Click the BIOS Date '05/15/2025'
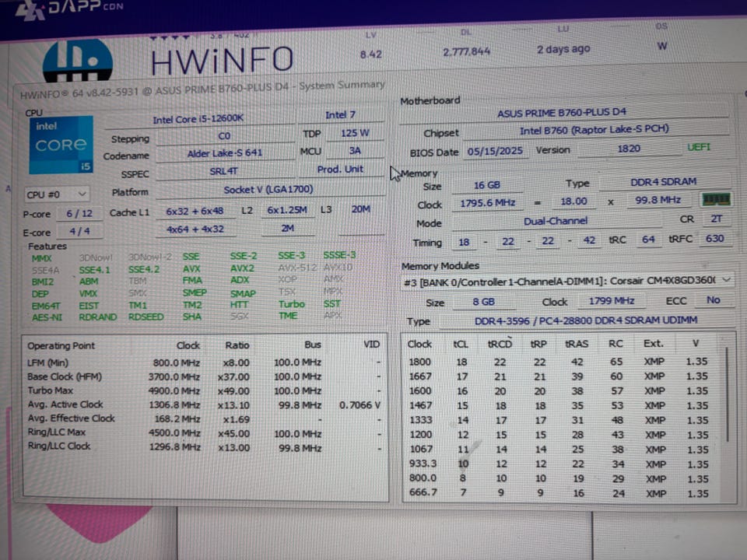Viewport: 747px width, 560px height. [x=495, y=152]
